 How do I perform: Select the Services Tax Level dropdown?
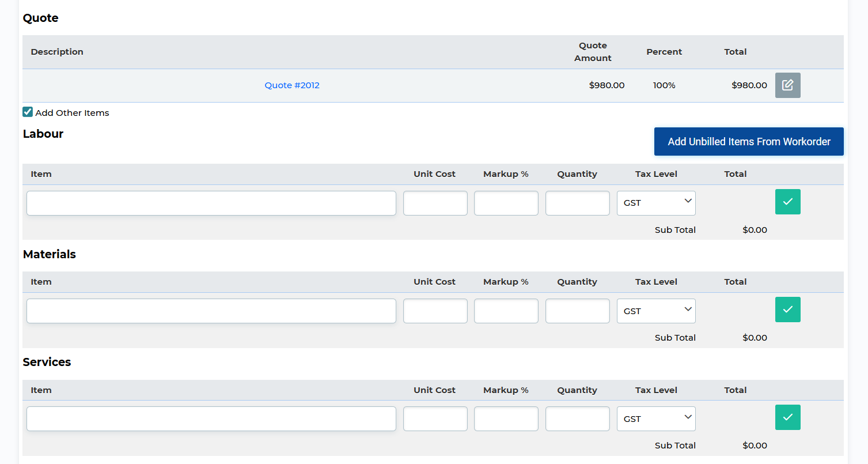pos(656,419)
